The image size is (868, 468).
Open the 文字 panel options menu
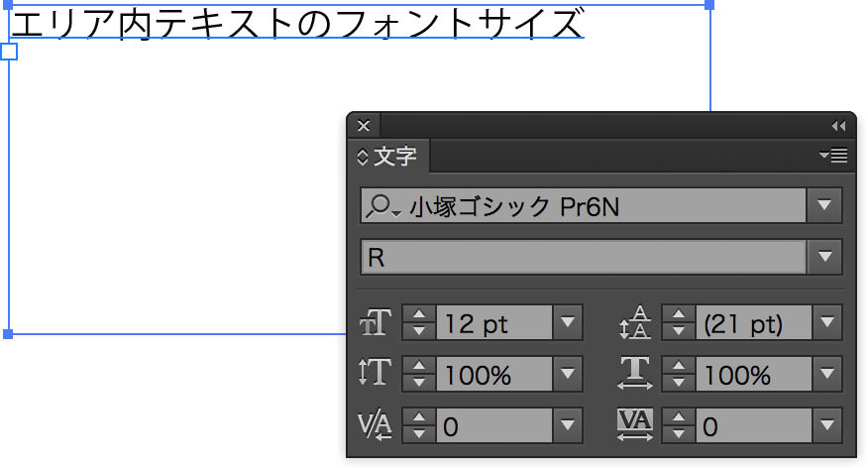(x=833, y=156)
